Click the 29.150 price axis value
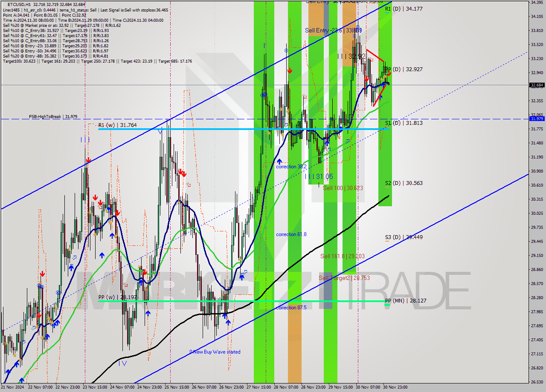The image size is (546, 392). coord(537,255)
